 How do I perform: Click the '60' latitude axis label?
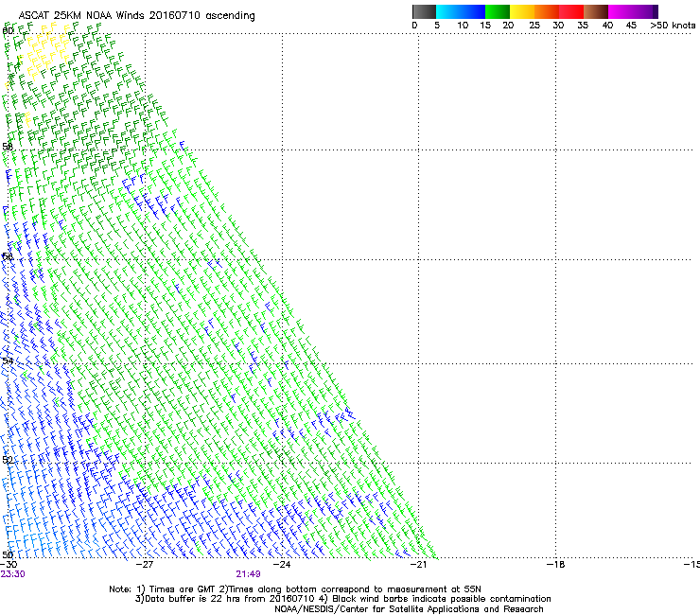click(x=8, y=31)
